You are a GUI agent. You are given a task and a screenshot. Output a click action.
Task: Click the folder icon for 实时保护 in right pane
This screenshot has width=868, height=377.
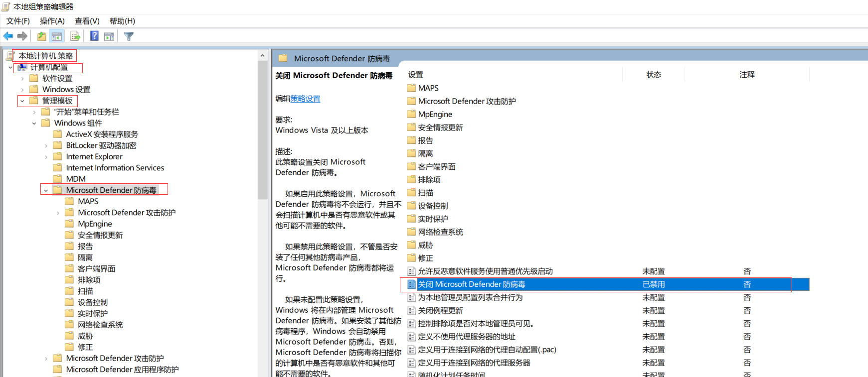411,219
